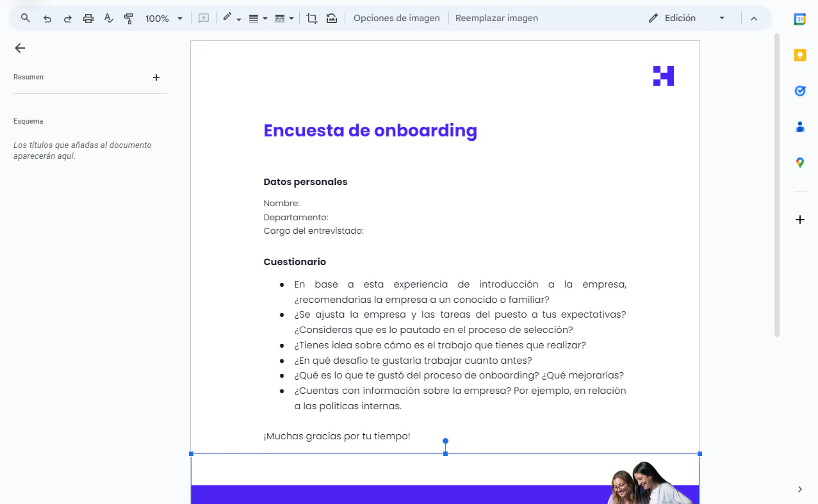Open the Tasks side panel
Image resolution: width=818 pixels, height=504 pixels.
tap(799, 90)
